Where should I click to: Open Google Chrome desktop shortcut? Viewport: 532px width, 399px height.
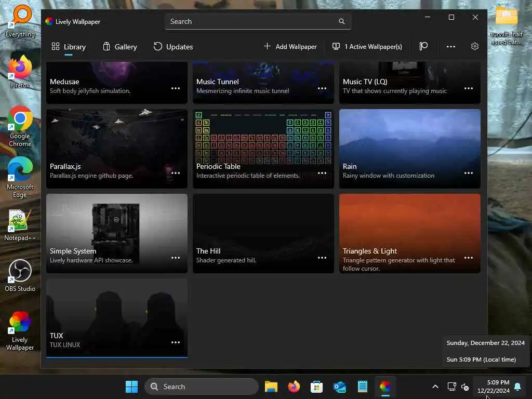pos(20,127)
